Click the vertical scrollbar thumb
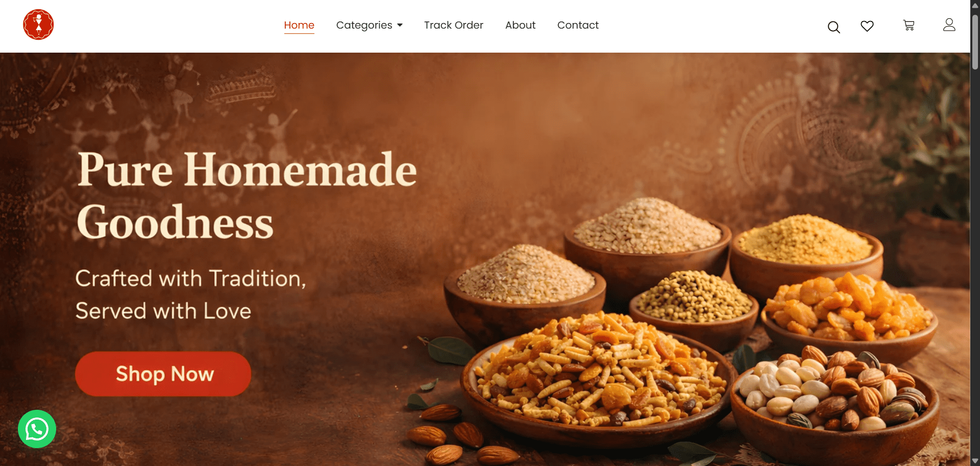The height and width of the screenshot is (466, 980). pos(975,41)
